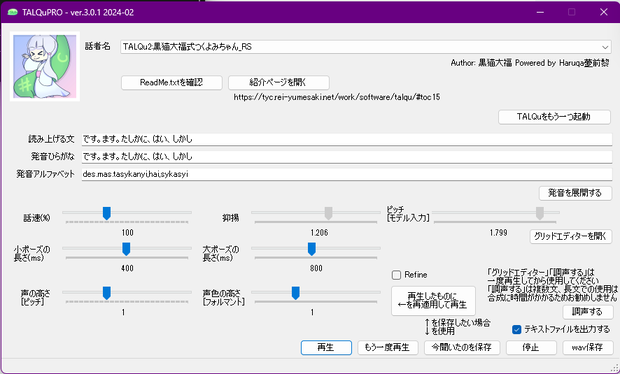Click the 抑揚 slider handle
This screenshot has height=374, width=620.
pyautogui.click(x=328, y=213)
